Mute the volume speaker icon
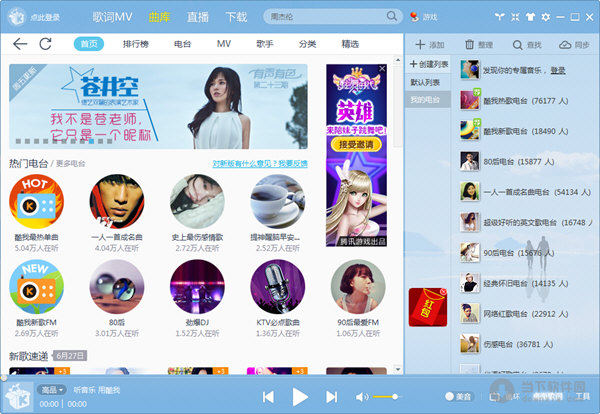The height and width of the screenshot is (414, 600). pyautogui.click(x=361, y=397)
